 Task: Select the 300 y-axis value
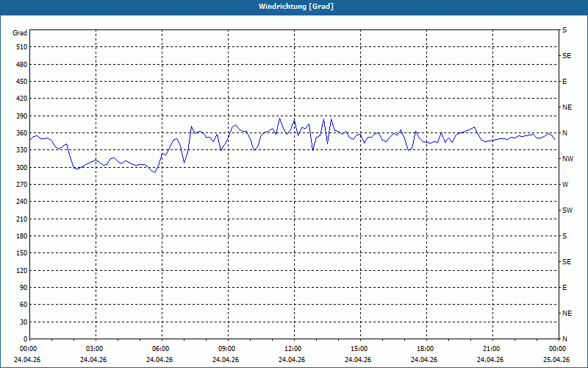22,168
